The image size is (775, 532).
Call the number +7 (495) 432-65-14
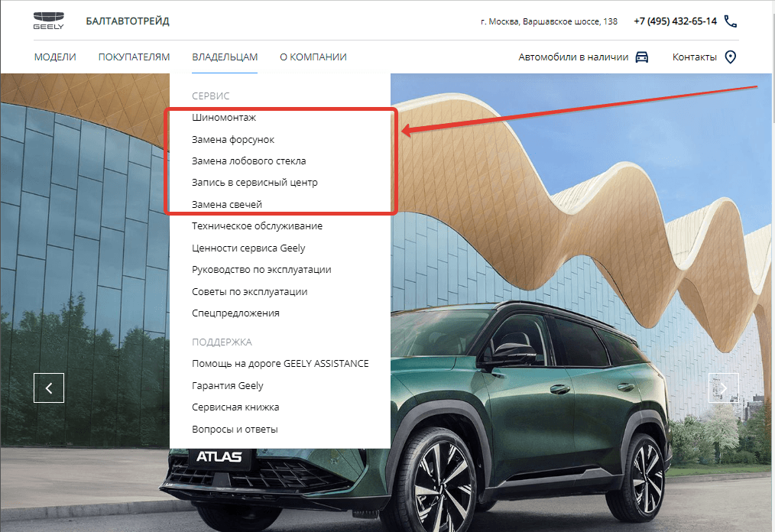click(675, 21)
